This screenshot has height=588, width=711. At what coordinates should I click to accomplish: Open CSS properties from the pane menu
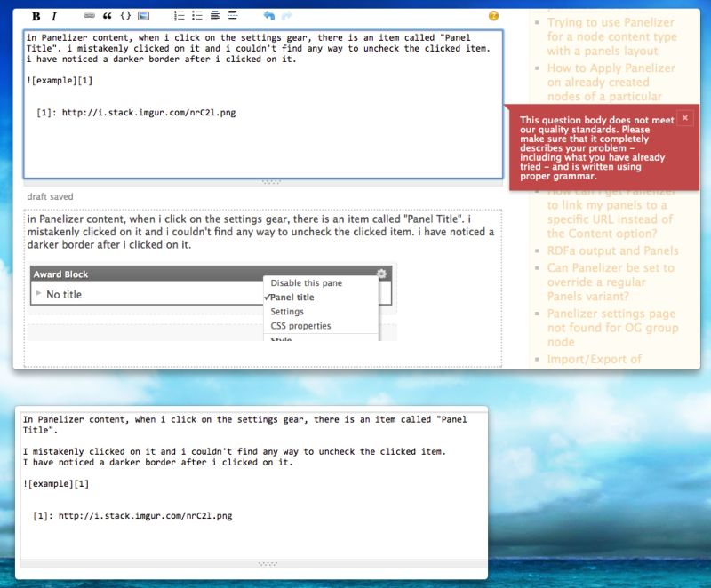[300, 325]
